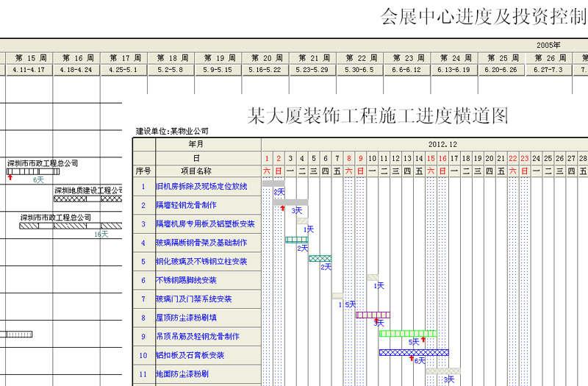Select the 深圳地质建设工程公司 crosshatched bar
588x386 pixels.
point(87,199)
